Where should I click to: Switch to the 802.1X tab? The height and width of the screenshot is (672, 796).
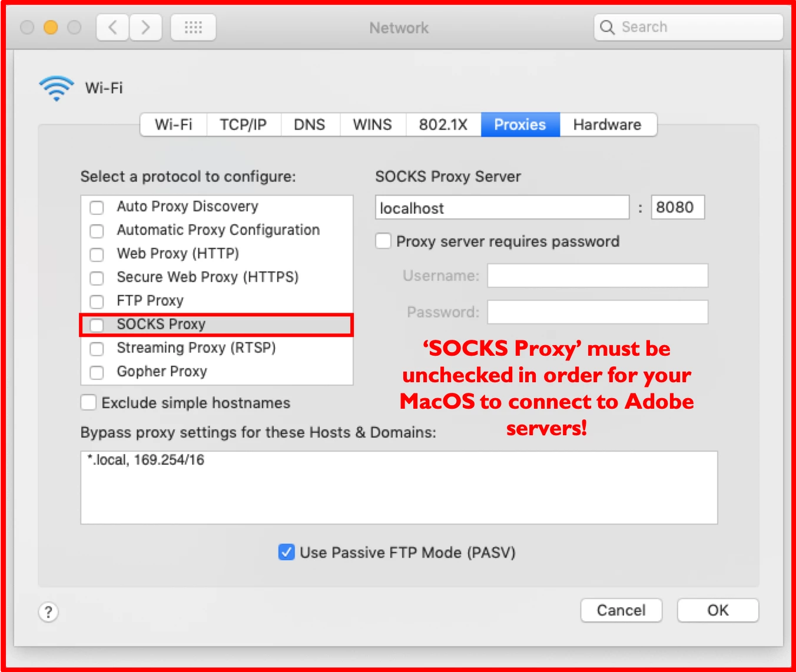click(443, 125)
